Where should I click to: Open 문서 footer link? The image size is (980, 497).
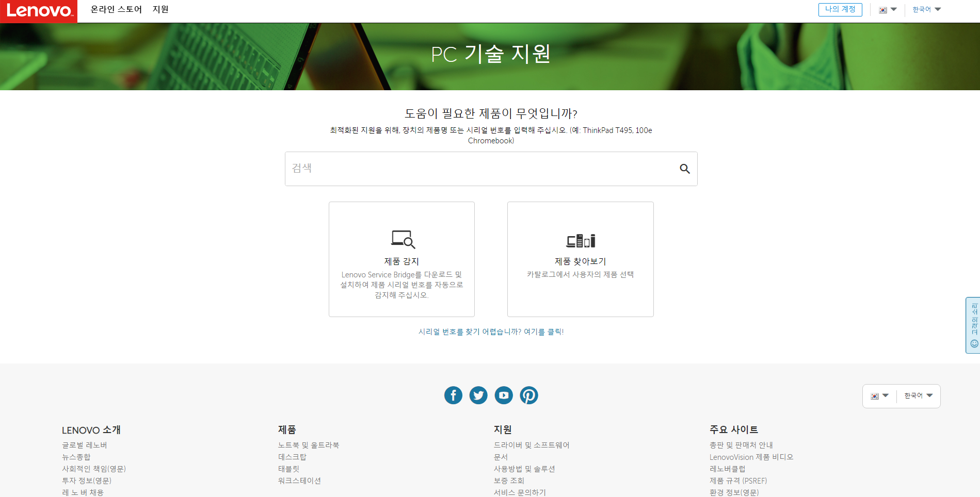click(x=501, y=457)
